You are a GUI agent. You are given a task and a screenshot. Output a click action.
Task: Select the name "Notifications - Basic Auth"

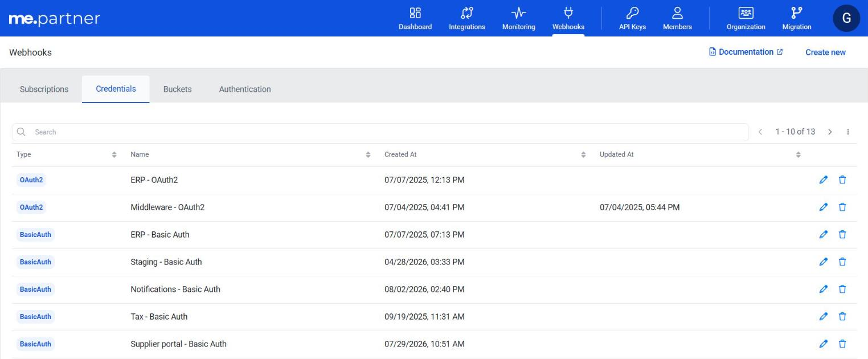pos(175,289)
